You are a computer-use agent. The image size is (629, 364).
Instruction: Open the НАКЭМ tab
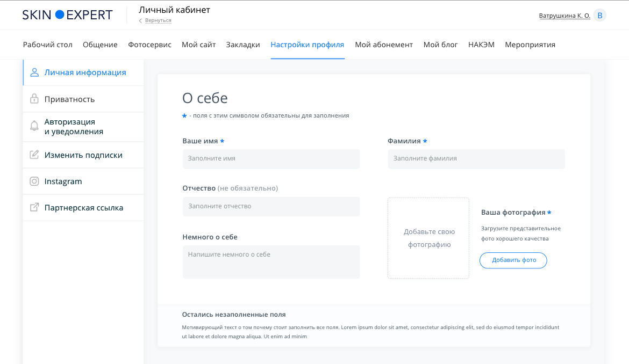[x=481, y=45]
